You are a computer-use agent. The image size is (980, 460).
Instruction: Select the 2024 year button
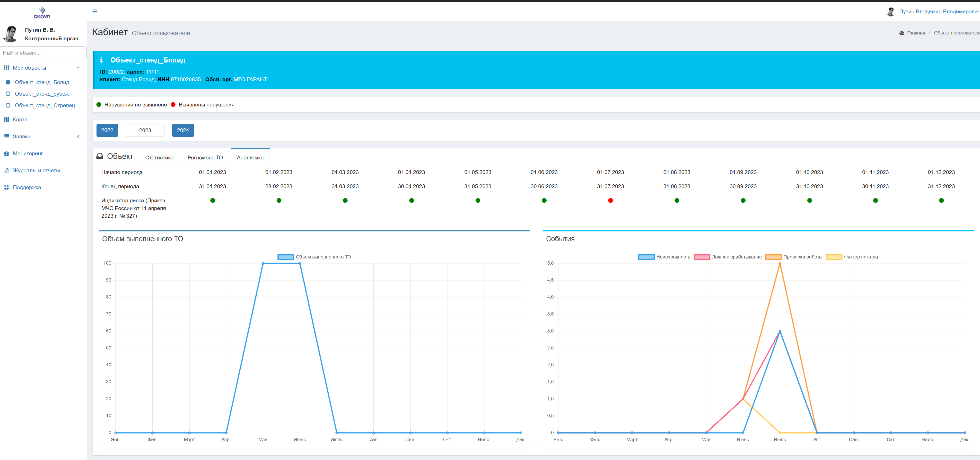[x=183, y=130]
